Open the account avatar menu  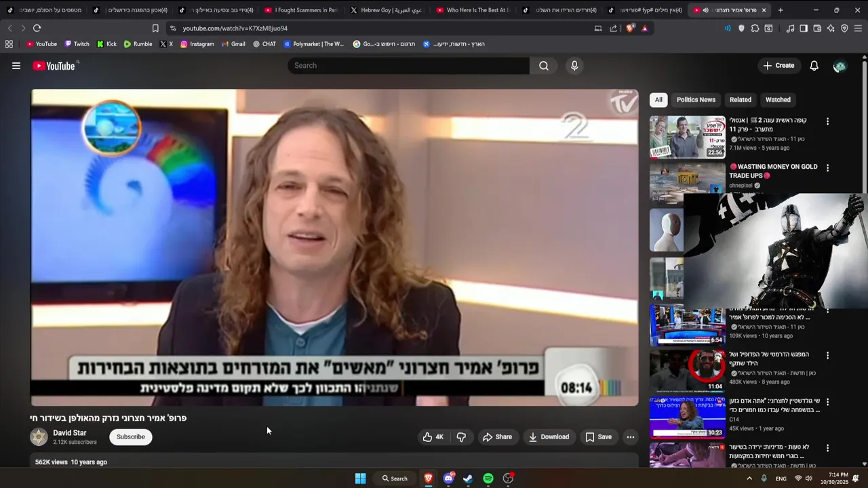(840, 66)
